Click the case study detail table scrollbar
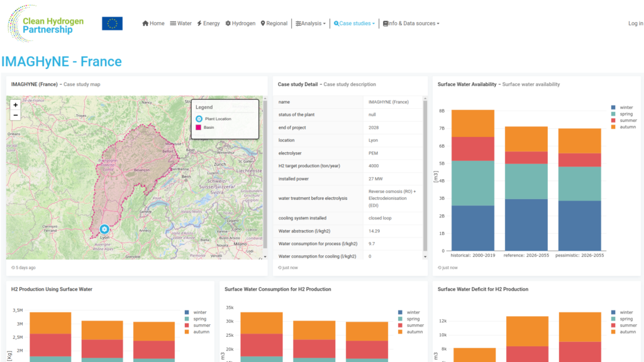Screen dimensions: 644x362 tap(425, 175)
